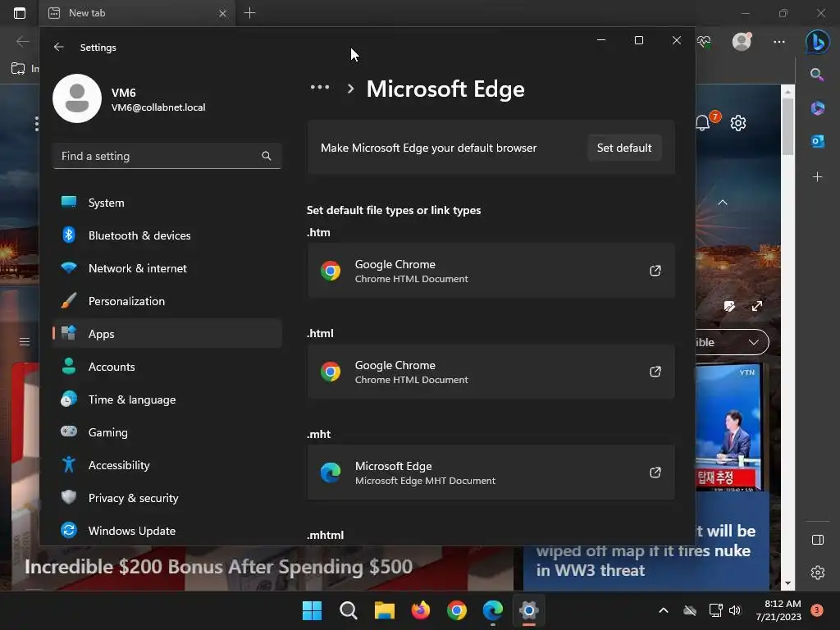Open volume control in system tray
The height and width of the screenshot is (630, 840).
point(735,610)
